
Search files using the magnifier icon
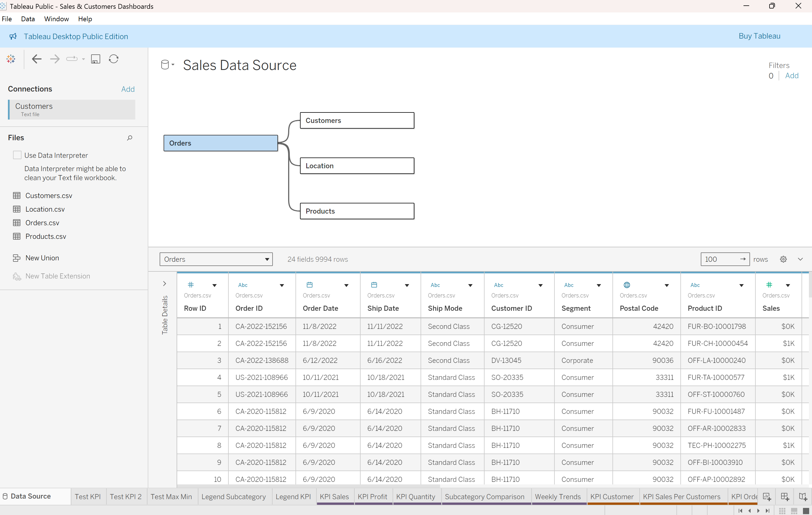point(130,138)
